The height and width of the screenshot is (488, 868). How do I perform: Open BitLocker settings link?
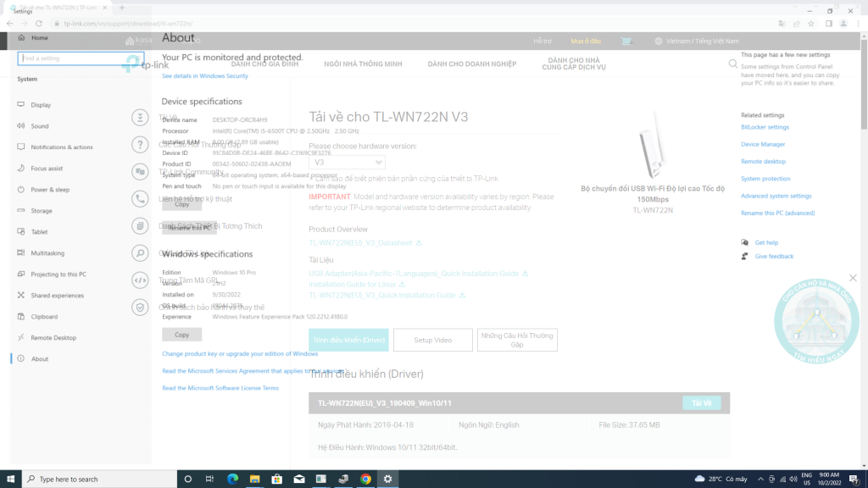(x=765, y=127)
